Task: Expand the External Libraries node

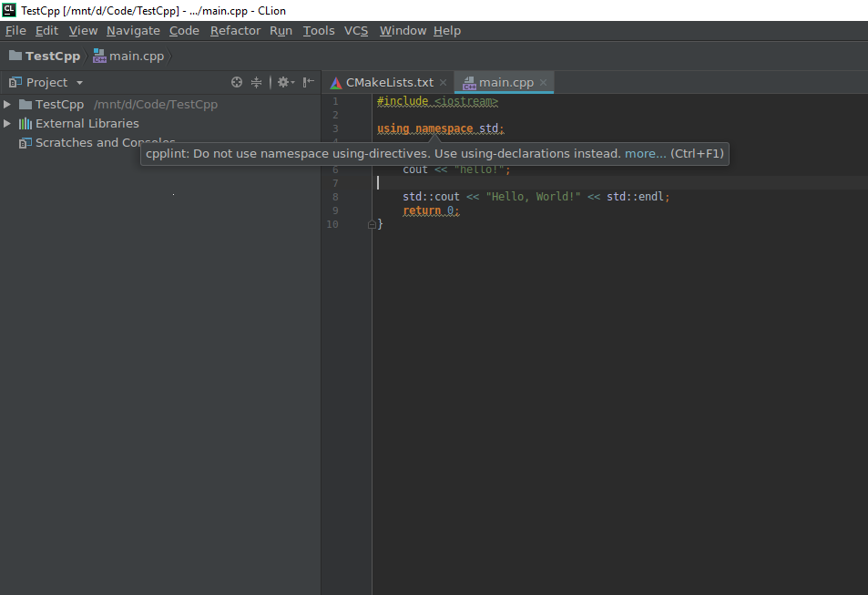Action: coord(7,124)
